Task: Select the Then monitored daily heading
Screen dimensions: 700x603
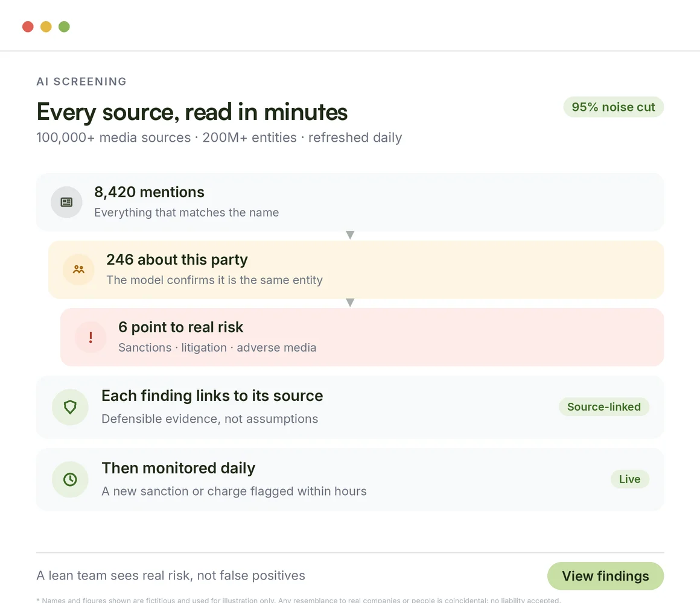Action: click(178, 468)
